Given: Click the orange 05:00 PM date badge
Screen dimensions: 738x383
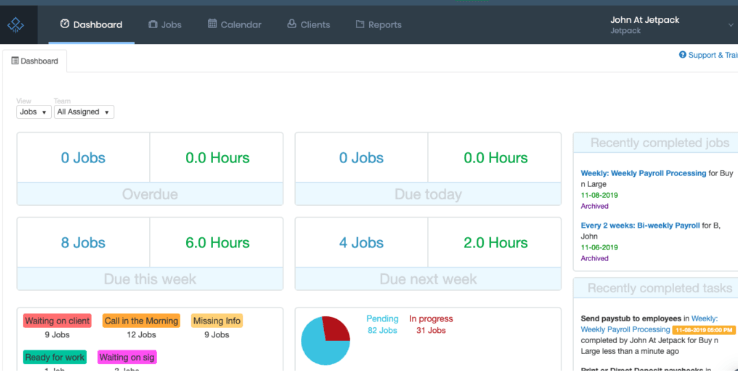Looking at the screenshot, I should click(x=704, y=330).
